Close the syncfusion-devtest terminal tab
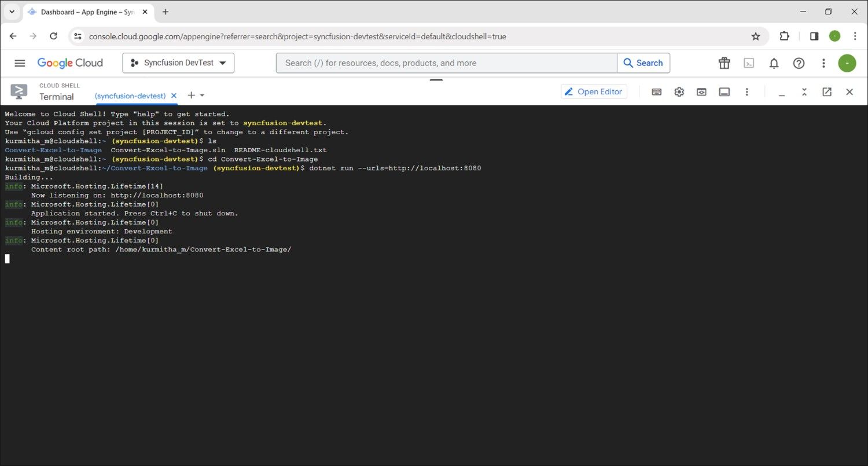Image resolution: width=868 pixels, height=466 pixels. 174,96
